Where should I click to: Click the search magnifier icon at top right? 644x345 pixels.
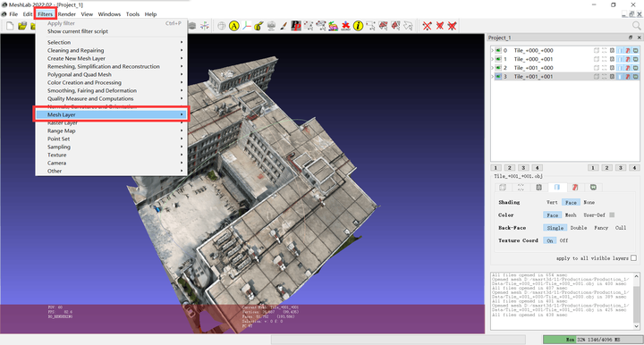(x=636, y=26)
